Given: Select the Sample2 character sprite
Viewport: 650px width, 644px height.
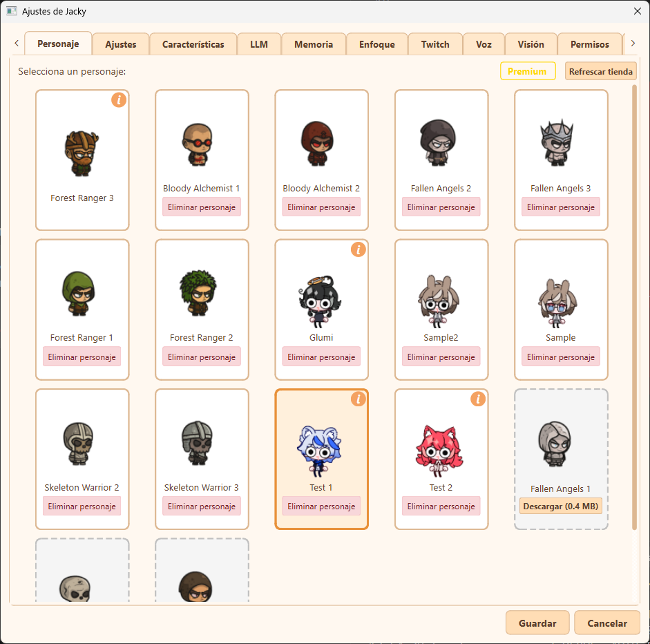Looking at the screenshot, I should [438, 301].
